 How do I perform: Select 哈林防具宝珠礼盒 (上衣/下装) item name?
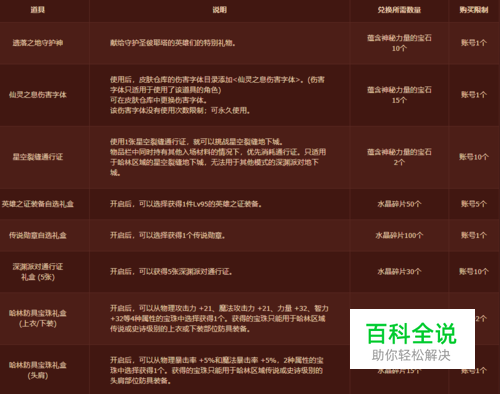coord(38,318)
